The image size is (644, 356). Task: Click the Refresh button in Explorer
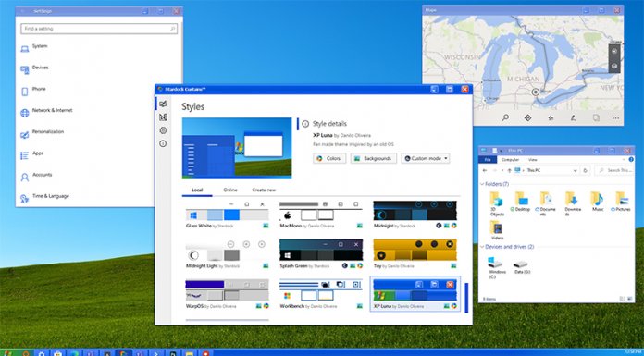coord(586,170)
